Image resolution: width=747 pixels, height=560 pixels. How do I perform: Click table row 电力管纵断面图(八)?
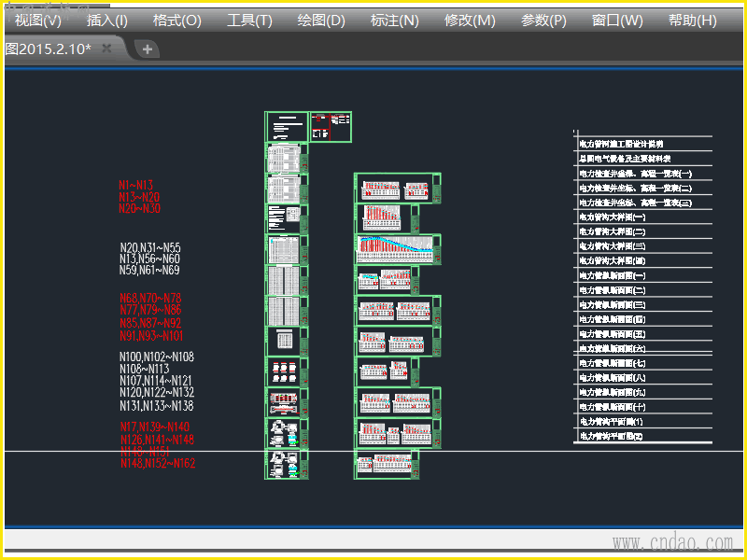[x=643, y=378]
